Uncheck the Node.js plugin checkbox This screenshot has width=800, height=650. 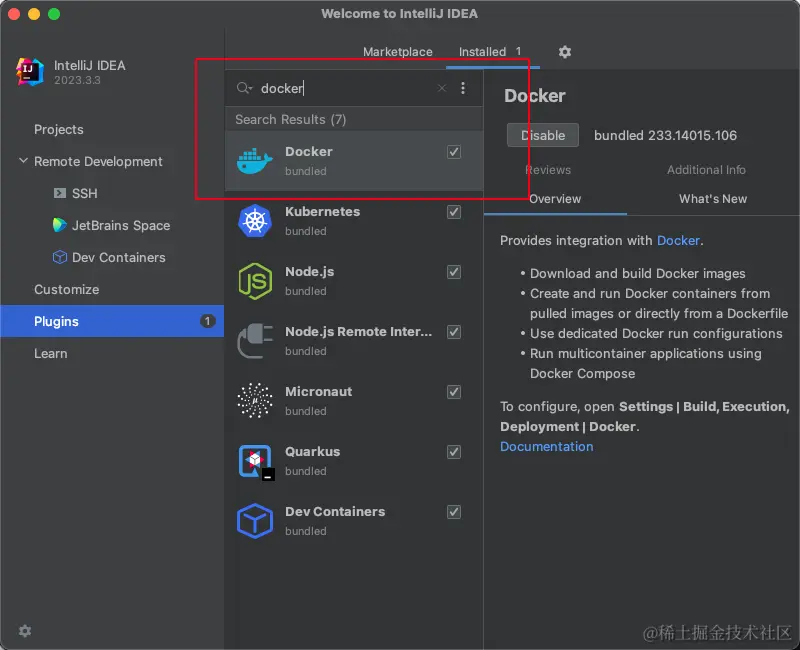coord(454,272)
